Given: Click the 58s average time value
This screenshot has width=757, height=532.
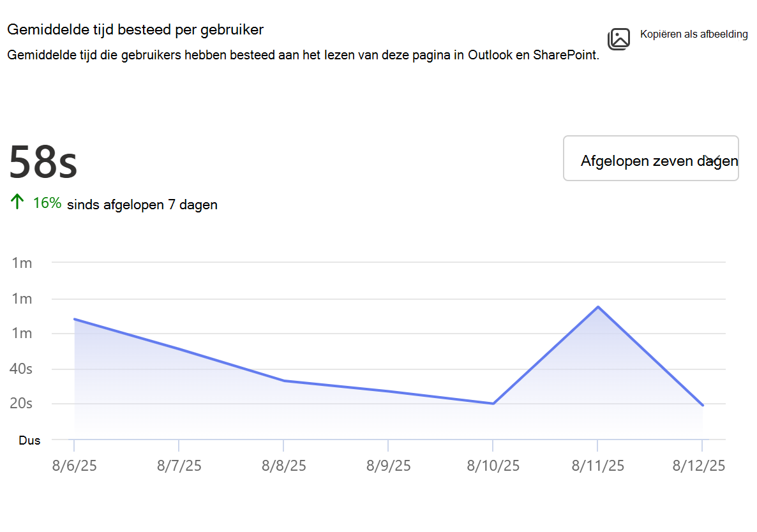Looking at the screenshot, I should 43,162.
